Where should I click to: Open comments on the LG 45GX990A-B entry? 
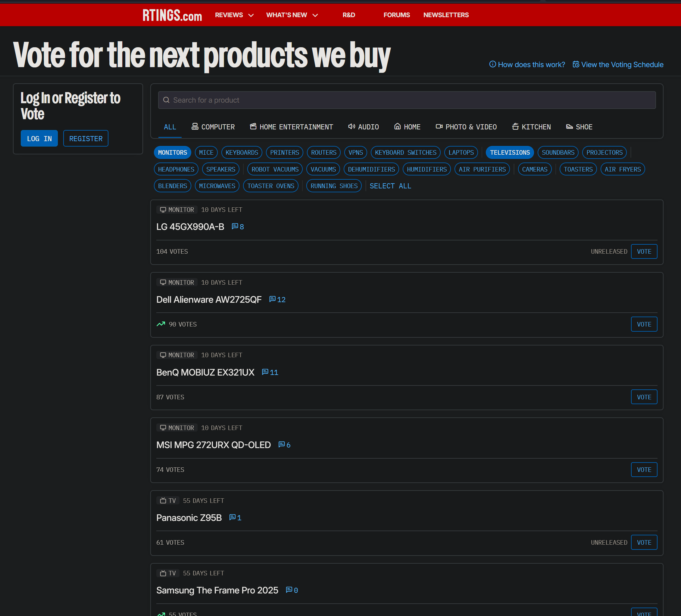click(x=237, y=227)
